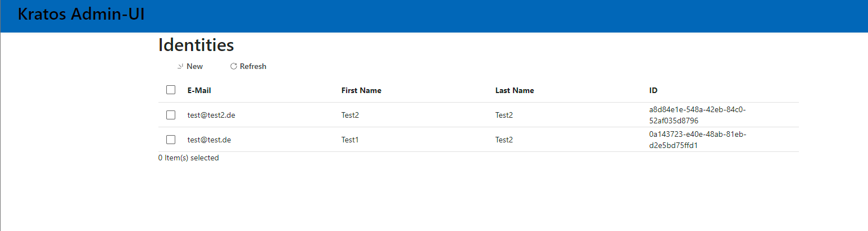Image resolution: width=868 pixels, height=231 pixels.
Task: Check the box for test@test2.de row
Action: click(171, 115)
